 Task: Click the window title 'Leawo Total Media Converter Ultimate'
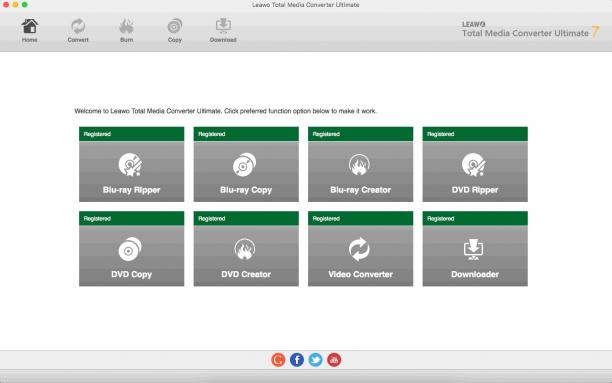click(x=306, y=5)
